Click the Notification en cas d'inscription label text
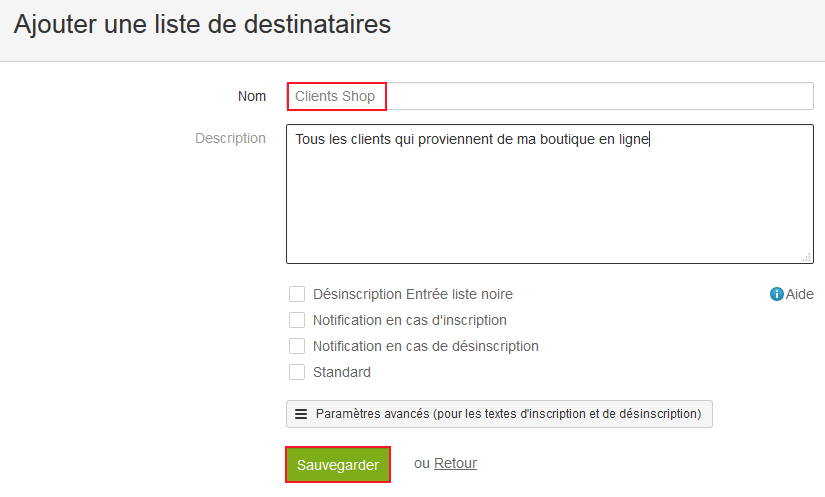 (x=410, y=320)
